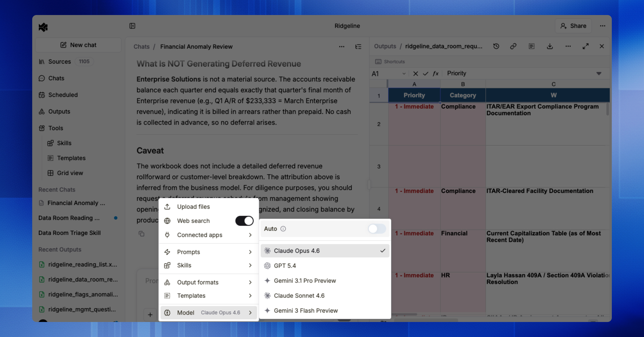Download the spreadsheet output
The height and width of the screenshot is (337, 644).
pyautogui.click(x=550, y=46)
